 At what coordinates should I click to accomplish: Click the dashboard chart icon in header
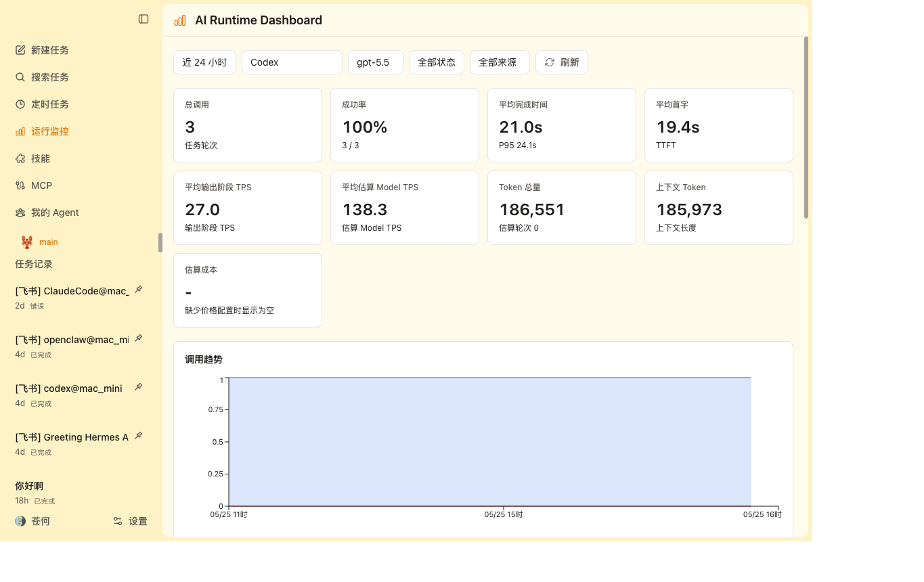click(180, 20)
